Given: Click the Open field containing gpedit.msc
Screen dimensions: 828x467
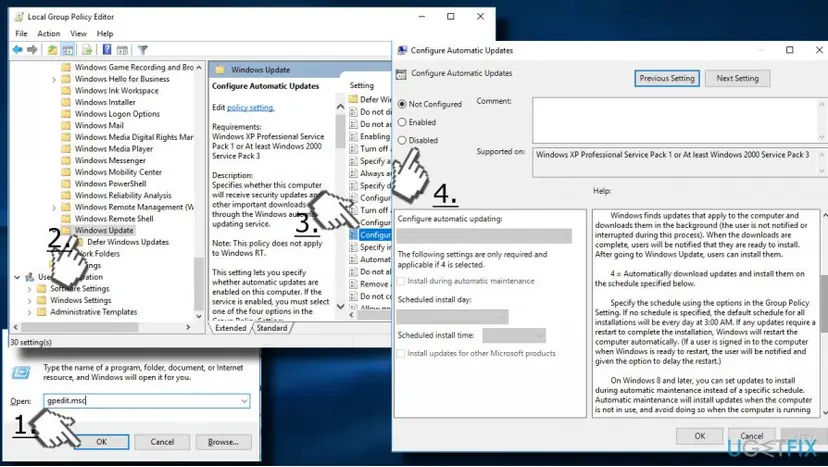Looking at the screenshot, I should [x=146, y=401].
